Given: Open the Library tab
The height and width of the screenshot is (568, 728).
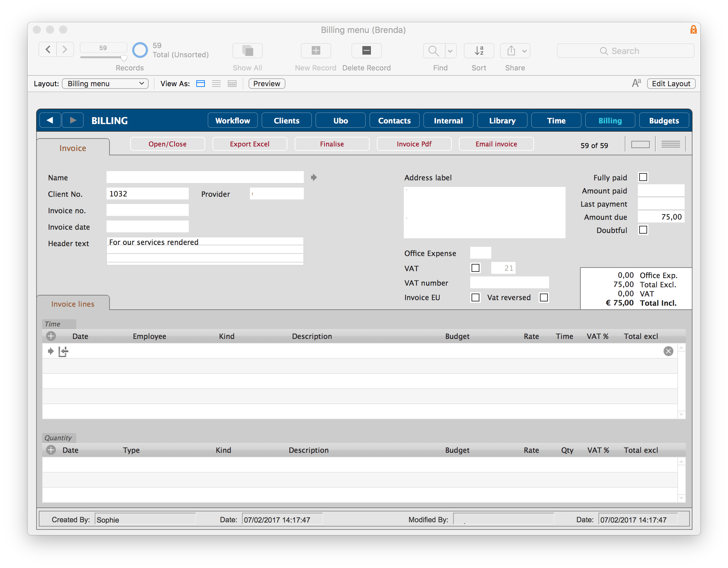Looking at the screenshot, I should [502, 120].
